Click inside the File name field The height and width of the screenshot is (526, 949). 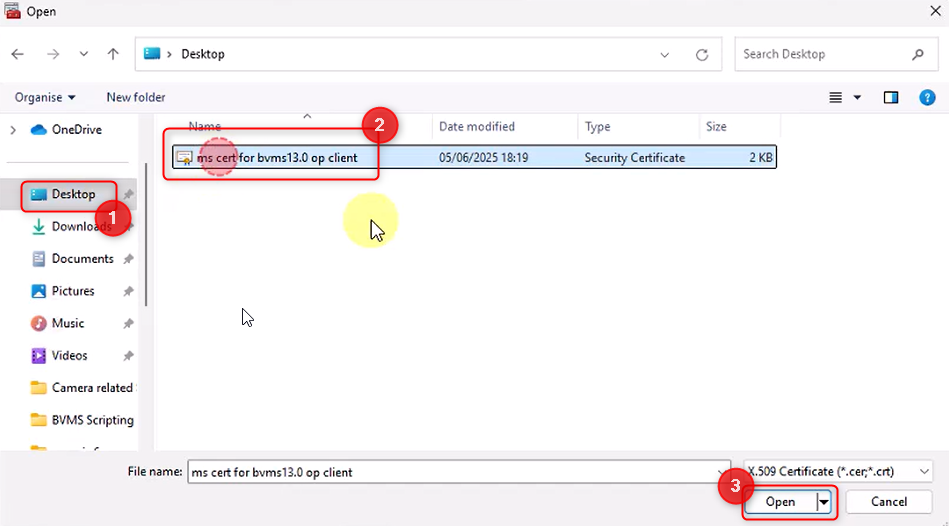pos(459,472)
